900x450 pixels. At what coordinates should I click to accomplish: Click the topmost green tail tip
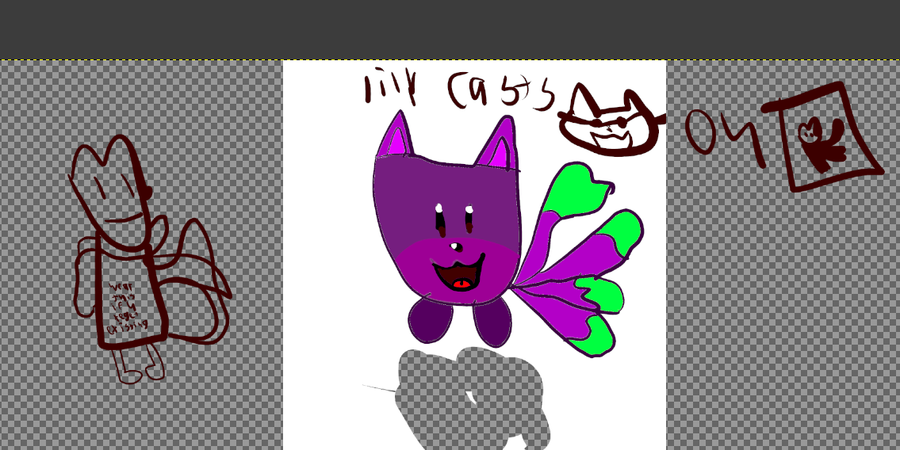[576, 190]
